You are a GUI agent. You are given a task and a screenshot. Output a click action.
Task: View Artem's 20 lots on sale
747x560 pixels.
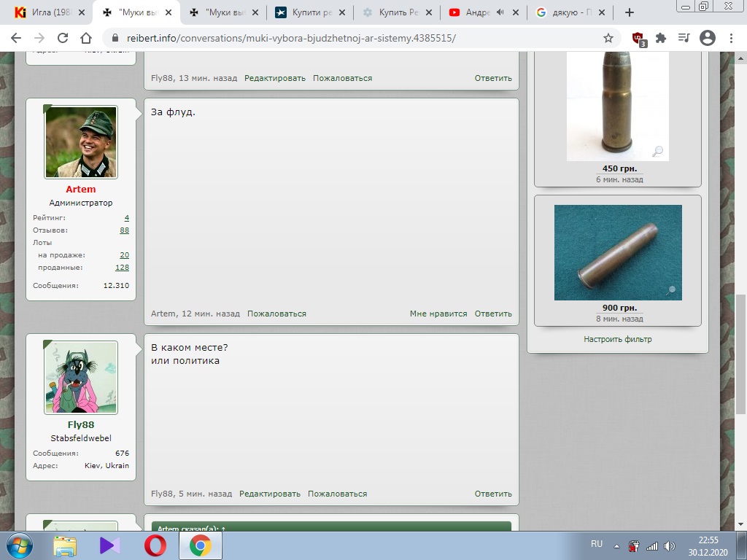pyautogui.click(x=124, y=254)
